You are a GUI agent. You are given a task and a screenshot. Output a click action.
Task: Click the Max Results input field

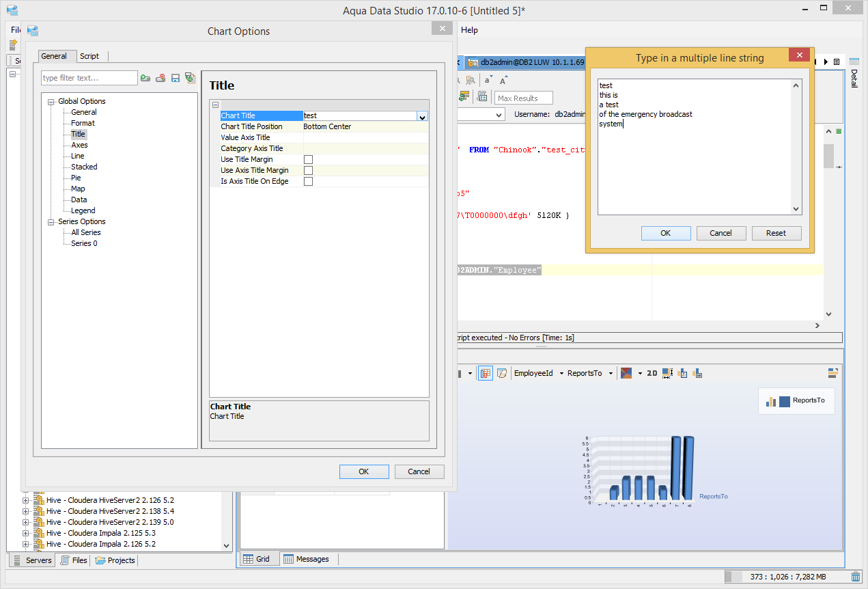[x=524, y=98]
